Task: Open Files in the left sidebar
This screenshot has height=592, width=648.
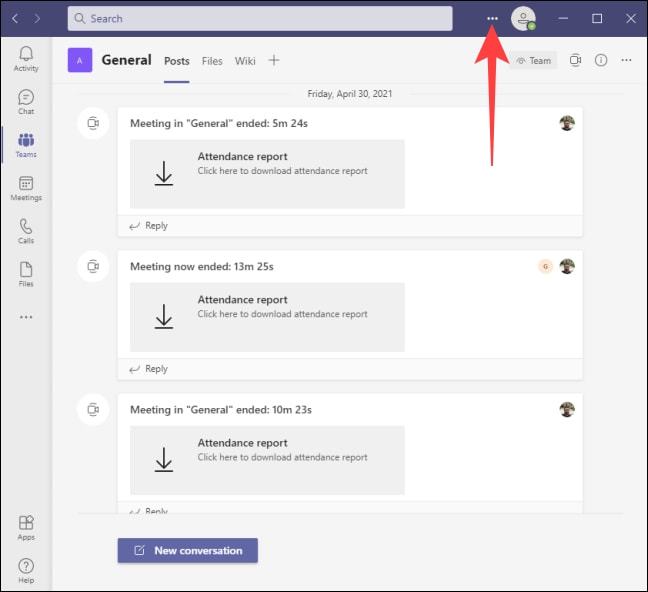Action: click(x=26, y=274)
